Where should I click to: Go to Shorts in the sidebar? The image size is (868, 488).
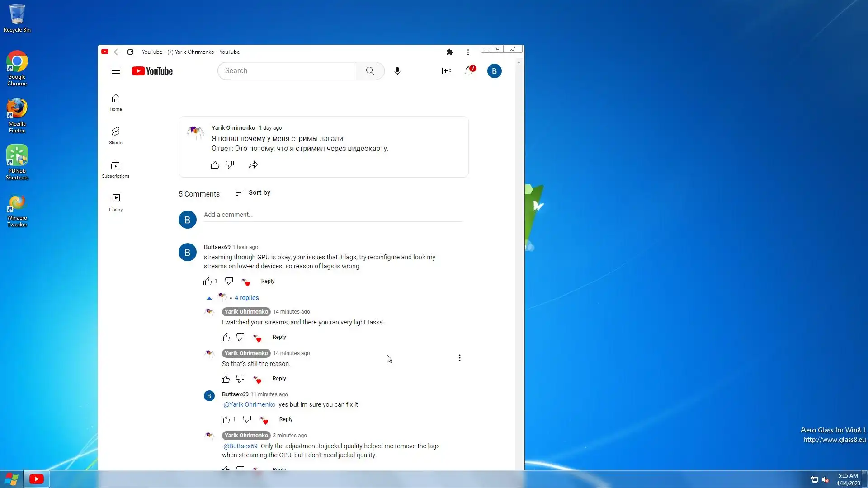(x=116, y=135)
